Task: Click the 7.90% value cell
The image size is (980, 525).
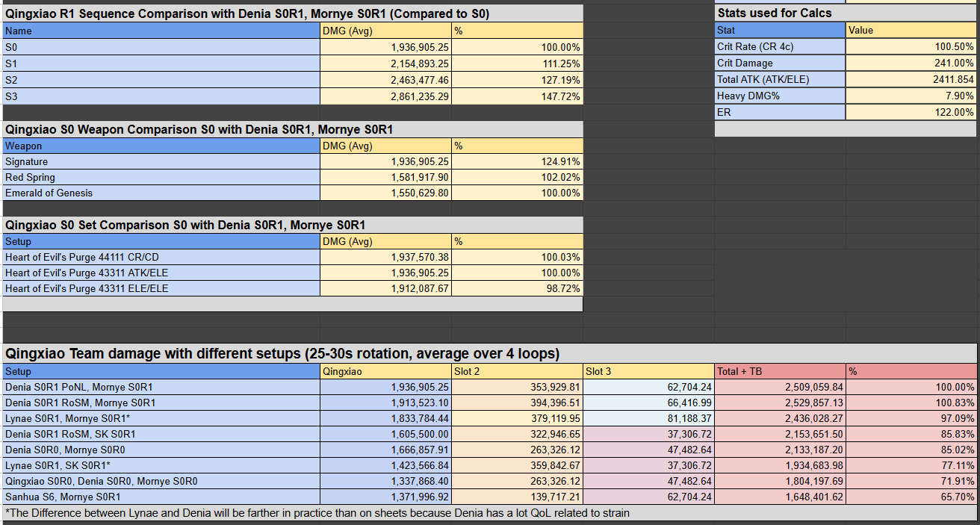Action: (911, 96)
